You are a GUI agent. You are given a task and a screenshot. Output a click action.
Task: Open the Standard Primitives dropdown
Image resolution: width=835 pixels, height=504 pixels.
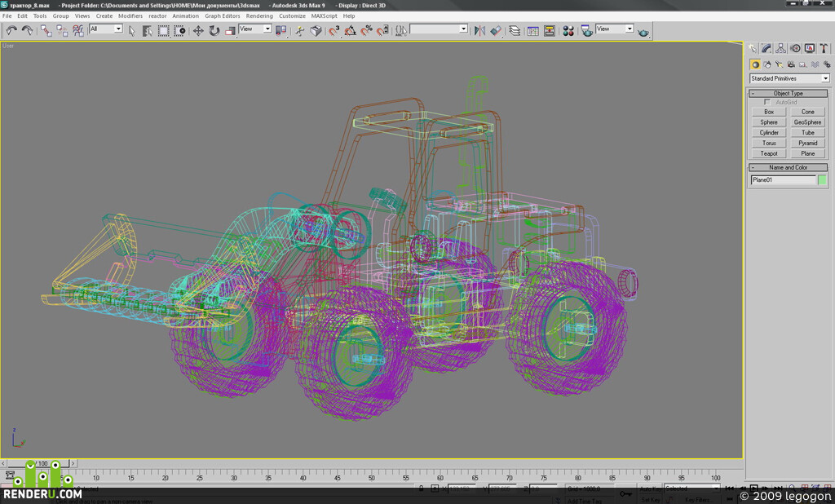point(789,78)
